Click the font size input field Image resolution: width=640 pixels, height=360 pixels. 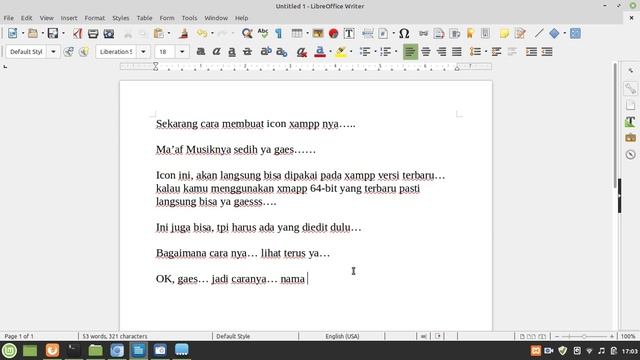point(164,52)
